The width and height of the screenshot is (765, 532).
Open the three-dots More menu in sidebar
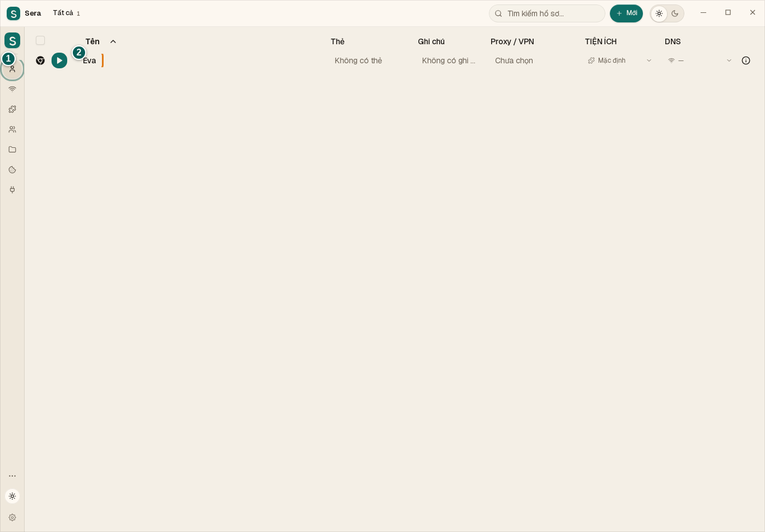12,476
